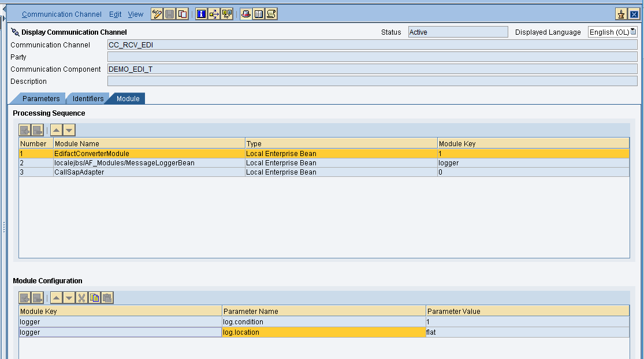Select the log.condition parameter cell
The image size is (644, 359).
coord(323,321)
